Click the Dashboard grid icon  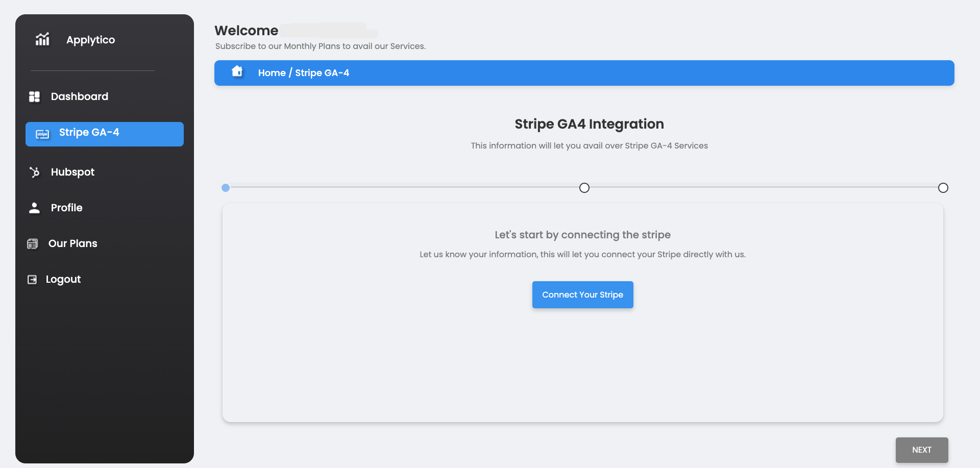(34, 96)
